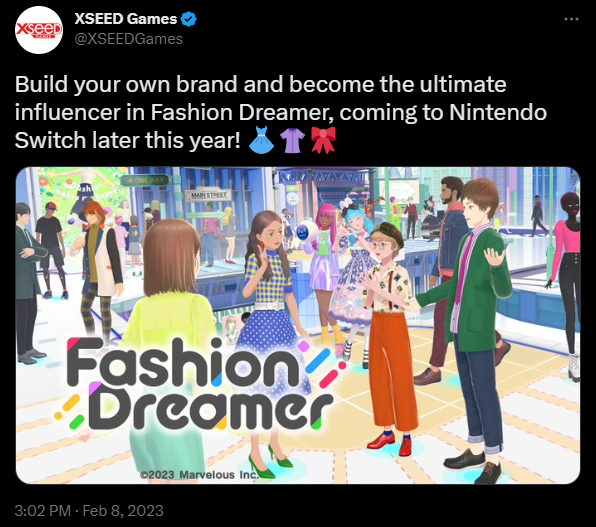This screenshot has width=596, height=527.
Task: Click the MAIN STREET sign in image
Action: click(208, 195)
